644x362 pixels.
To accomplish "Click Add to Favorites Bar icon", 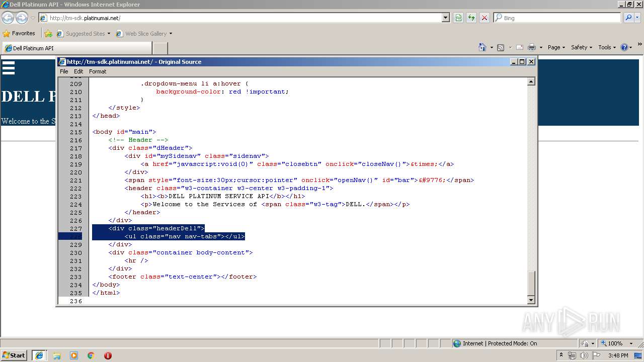I will 48,34.
